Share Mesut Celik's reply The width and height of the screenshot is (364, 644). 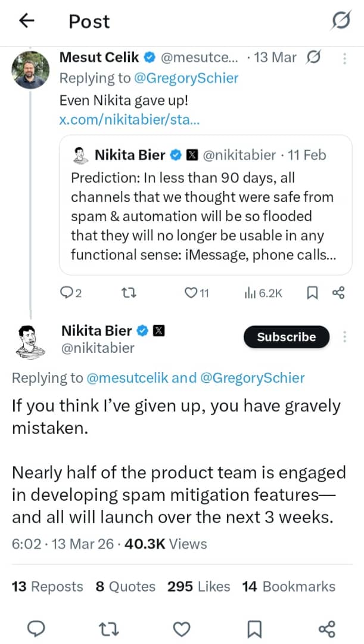point(338,293)
